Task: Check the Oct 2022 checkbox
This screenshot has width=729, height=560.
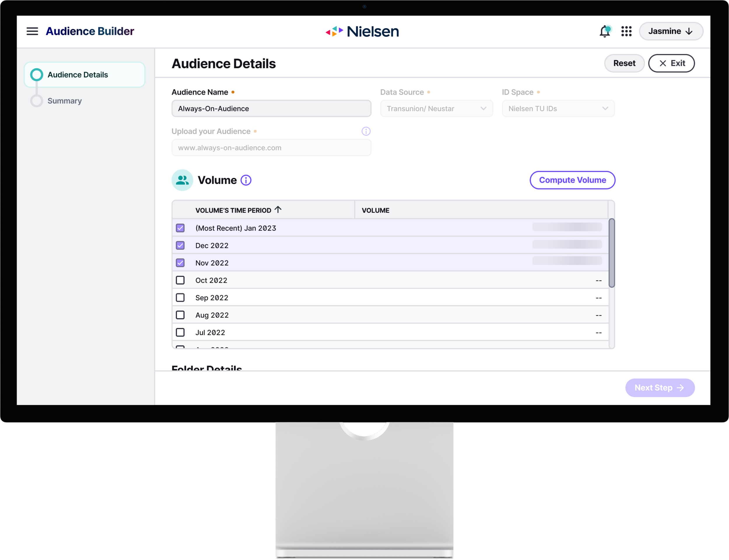Action: click(x=180, y=280)
